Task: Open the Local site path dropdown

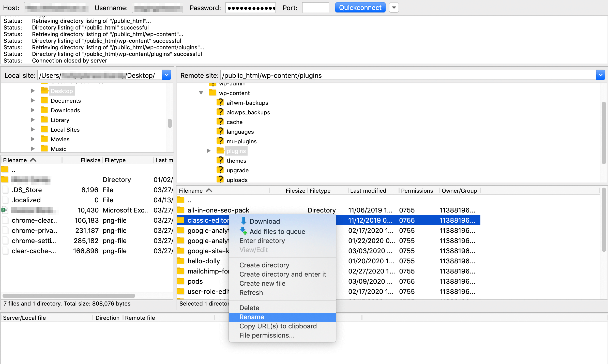Action: pos(166,75)
